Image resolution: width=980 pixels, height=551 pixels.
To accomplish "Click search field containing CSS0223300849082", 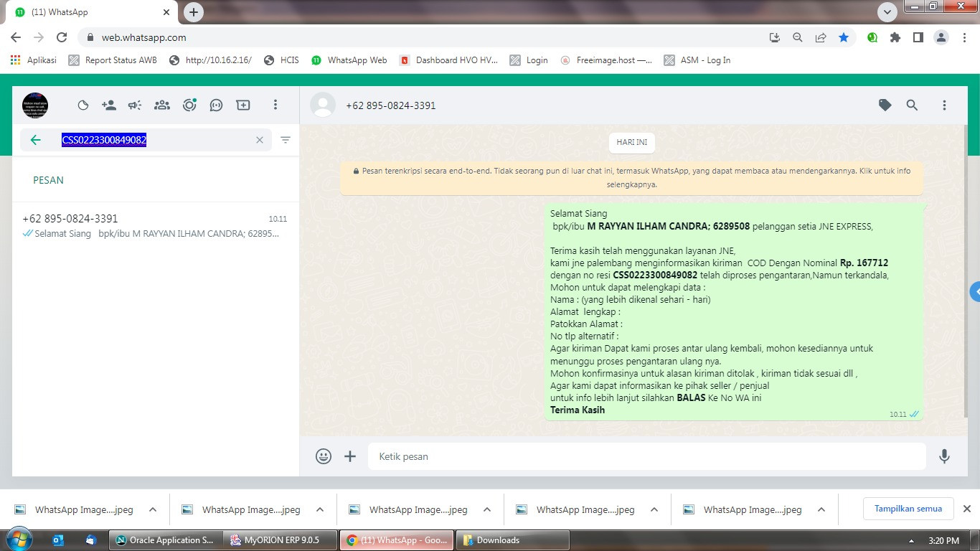I will pyautogui.click(x=146, y=140).
